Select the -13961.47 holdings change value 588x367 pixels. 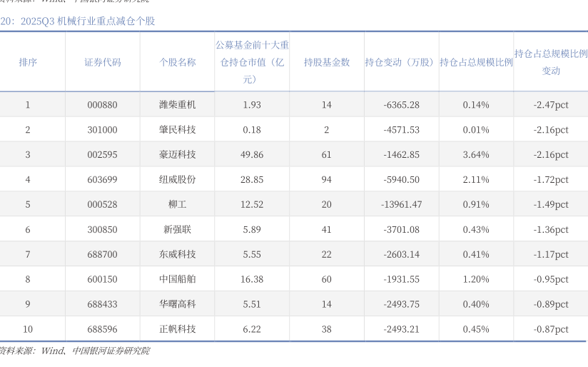pyautogui.click(x=401, y=205)
